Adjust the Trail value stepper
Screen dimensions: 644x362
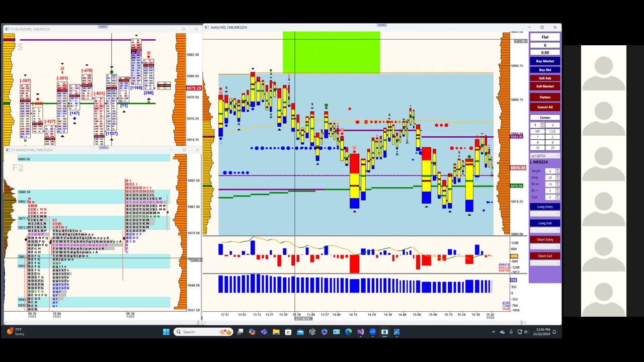(x=558, y=197)
